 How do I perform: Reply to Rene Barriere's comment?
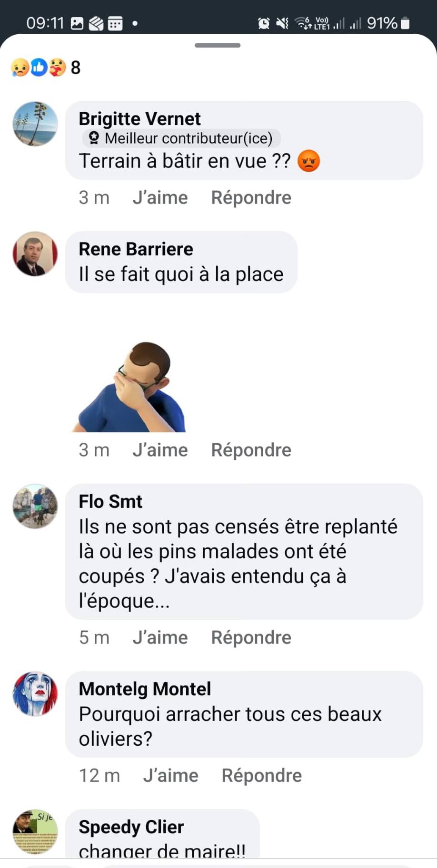pos(251,450)
